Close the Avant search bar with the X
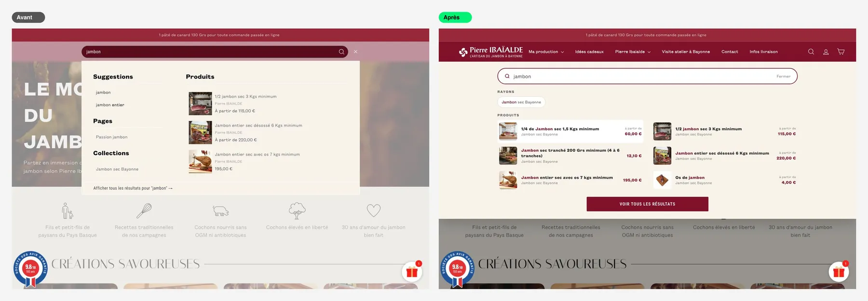Screen dimensions: 868x301 [x=356, y=52]
